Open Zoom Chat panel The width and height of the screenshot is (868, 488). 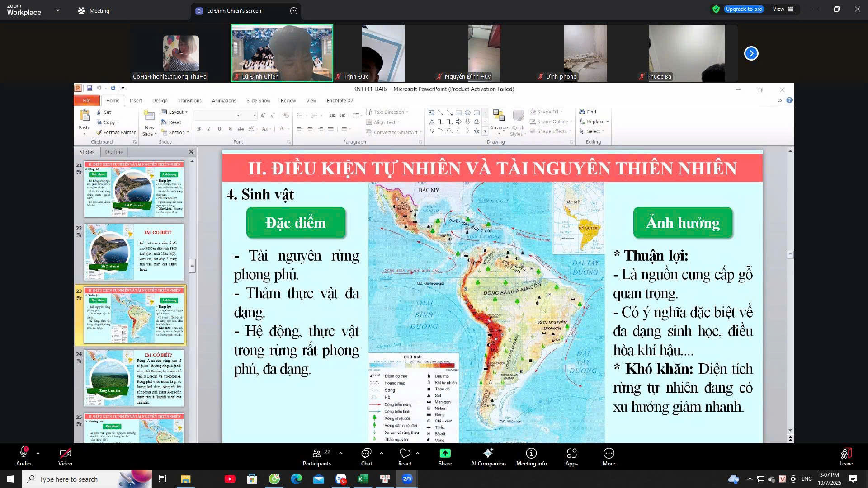coord(366,456)
